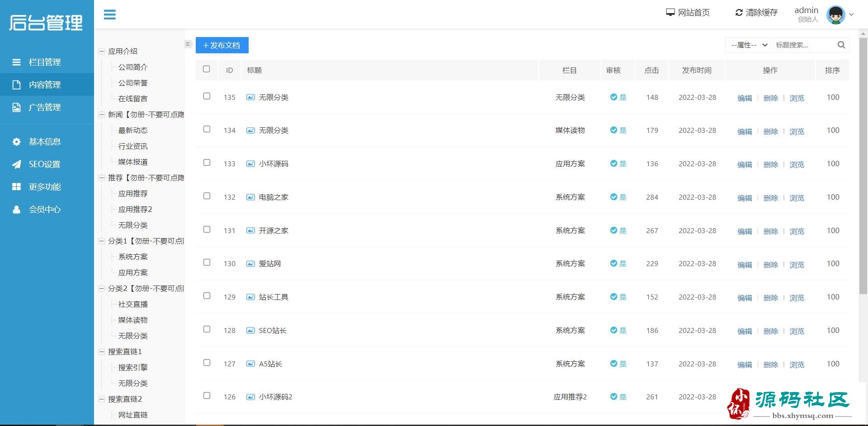868x426 pixels.
Task: Click the audit checkmark icon in row 135
Action: pos(613,97)
